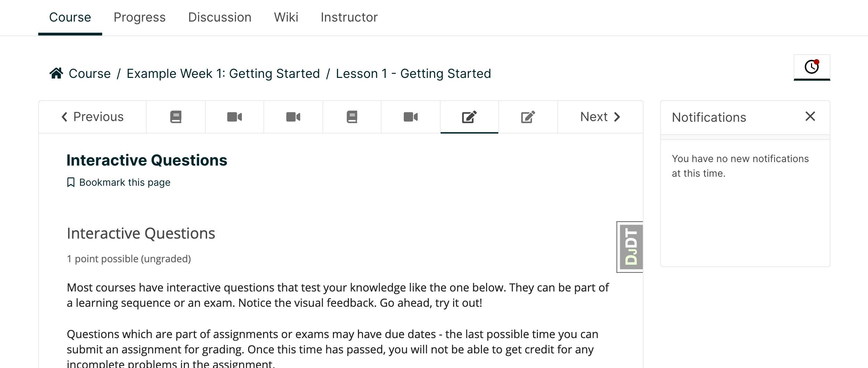
Task: Open the Wiki tab
Action: pyautogui.click(x=286, y=17)
